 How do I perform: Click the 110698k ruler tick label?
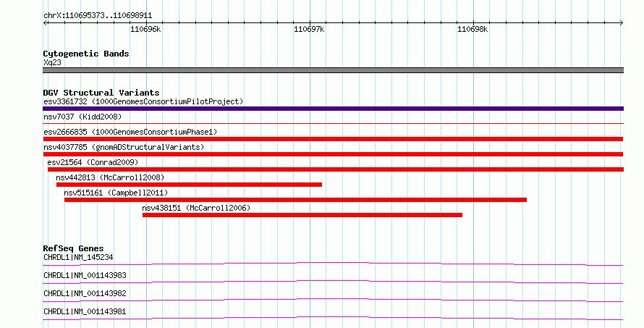pyautogui.click(x=473, y=29)
